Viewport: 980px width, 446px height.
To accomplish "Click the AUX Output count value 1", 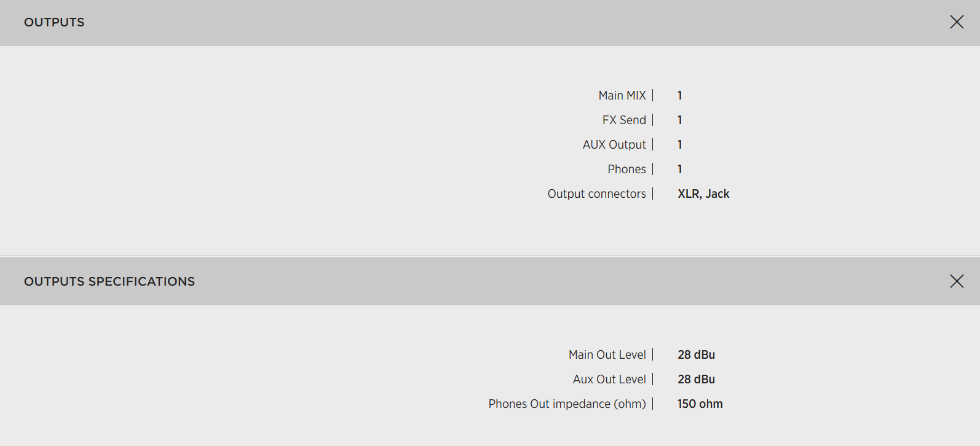I will 680,144.
